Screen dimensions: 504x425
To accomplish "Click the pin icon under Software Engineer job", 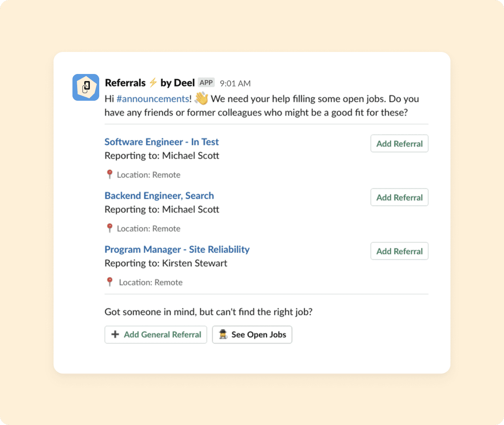I will click(110, 174).
